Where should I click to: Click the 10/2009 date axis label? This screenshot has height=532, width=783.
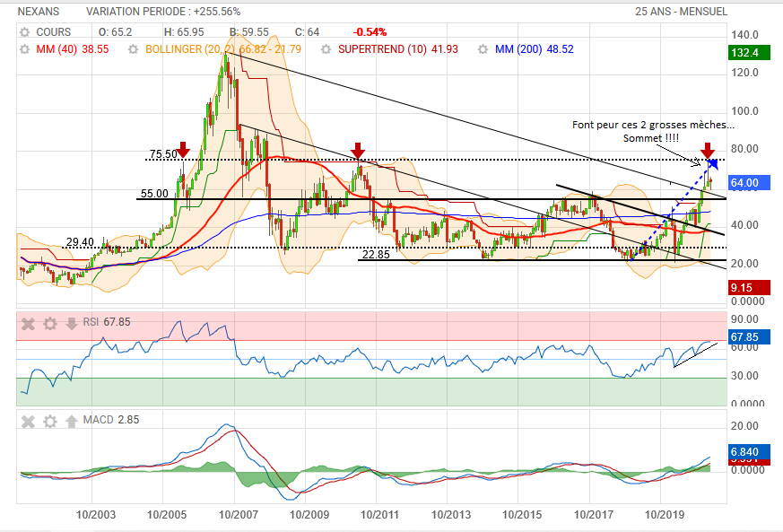(x=309, y=515)
